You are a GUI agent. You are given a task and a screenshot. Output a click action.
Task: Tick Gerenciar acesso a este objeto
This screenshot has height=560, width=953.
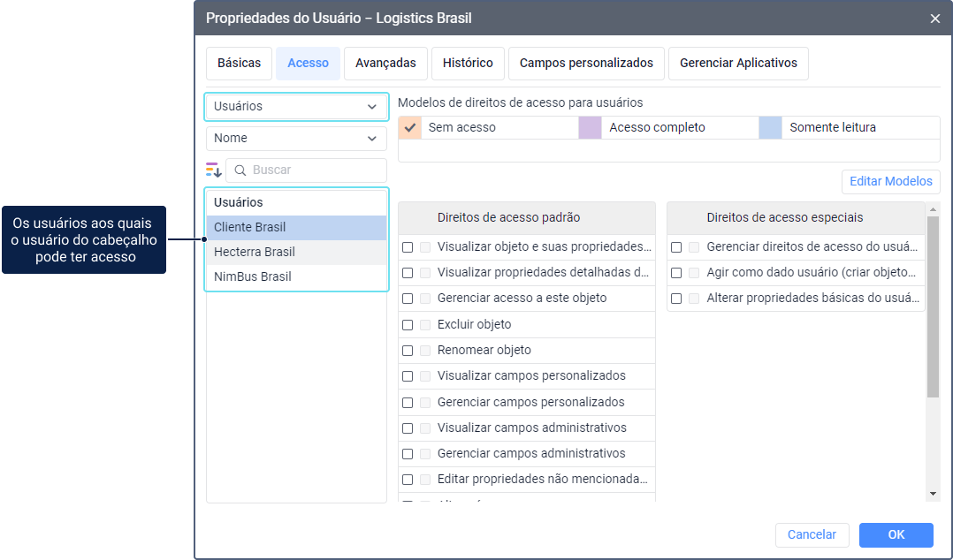click(408, 299)
